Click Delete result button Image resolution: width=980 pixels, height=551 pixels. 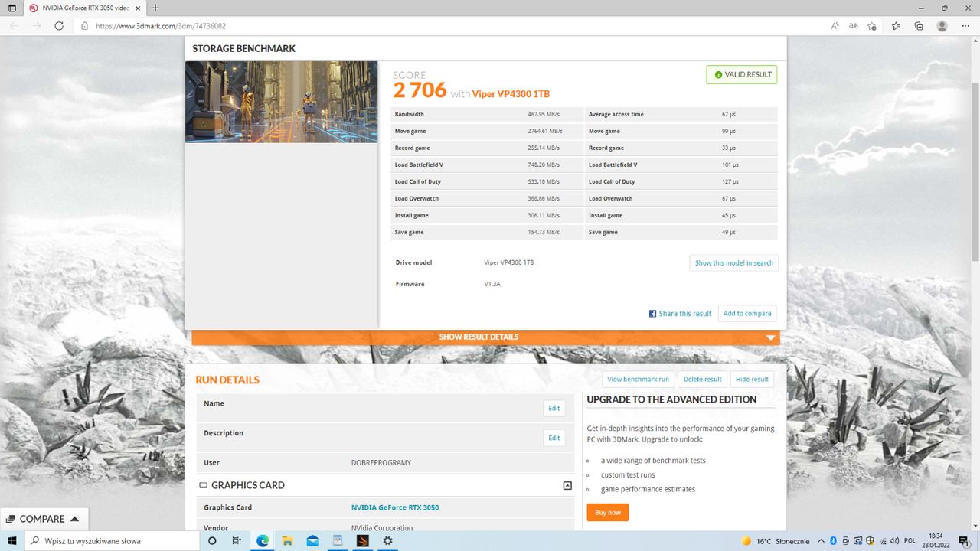point(702,379)
